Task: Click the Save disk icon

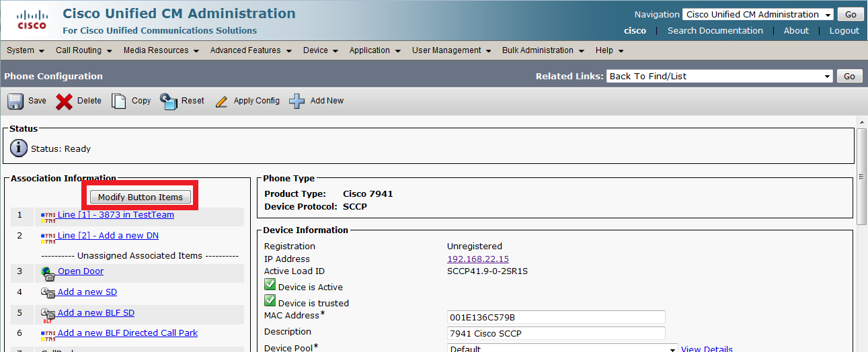Action: point(15,101)
